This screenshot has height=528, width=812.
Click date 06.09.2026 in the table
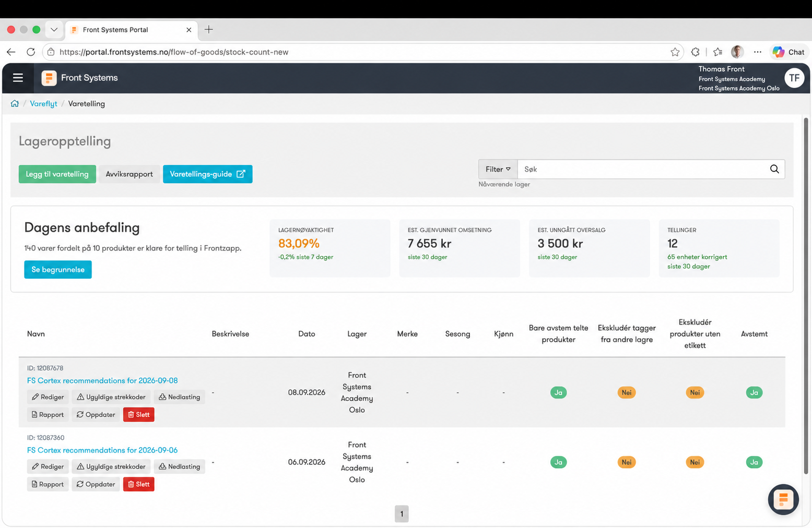click(307, 462)
